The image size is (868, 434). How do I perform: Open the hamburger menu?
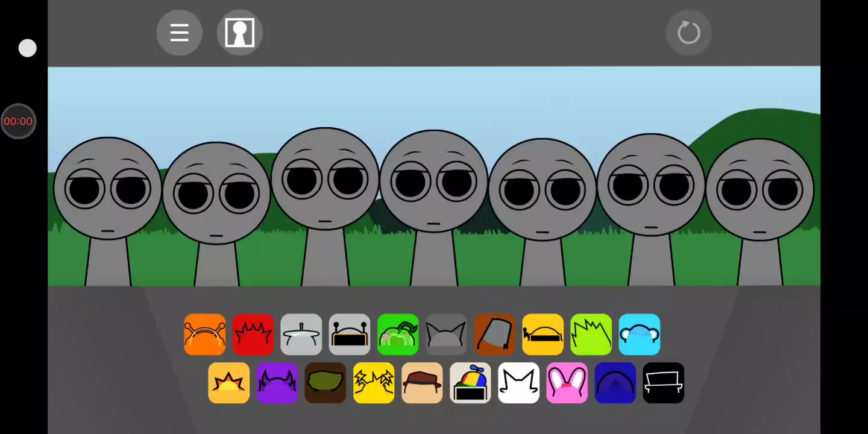[179, 33]
